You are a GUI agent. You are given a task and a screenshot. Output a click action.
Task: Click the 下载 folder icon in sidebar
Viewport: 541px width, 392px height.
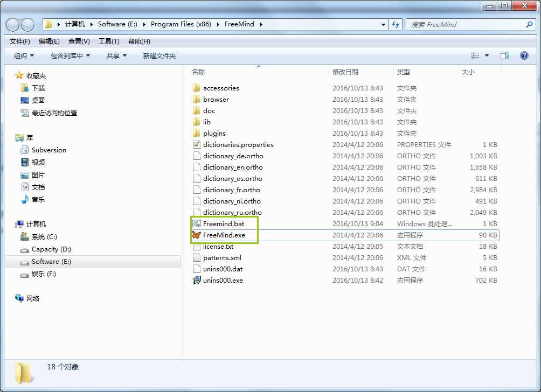click(24, 88)
